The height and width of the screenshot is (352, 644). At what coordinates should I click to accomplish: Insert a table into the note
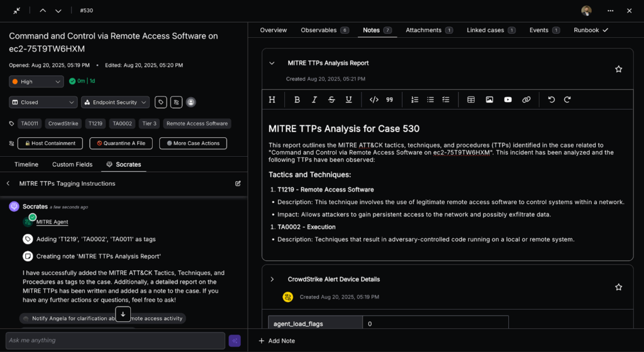pyautogui.click(x=471, y=99)
